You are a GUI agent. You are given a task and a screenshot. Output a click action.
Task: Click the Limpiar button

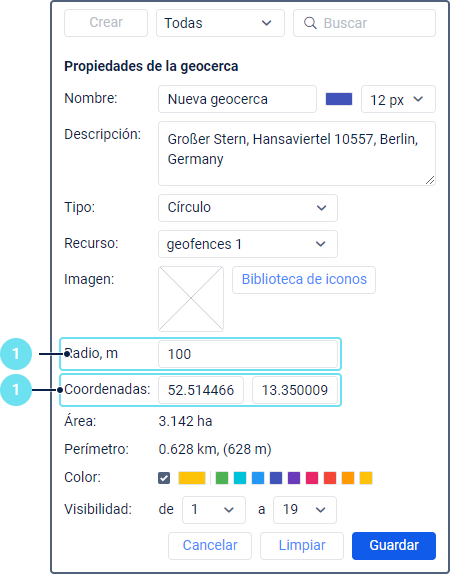pyautogui.click(x=302, y=545)
